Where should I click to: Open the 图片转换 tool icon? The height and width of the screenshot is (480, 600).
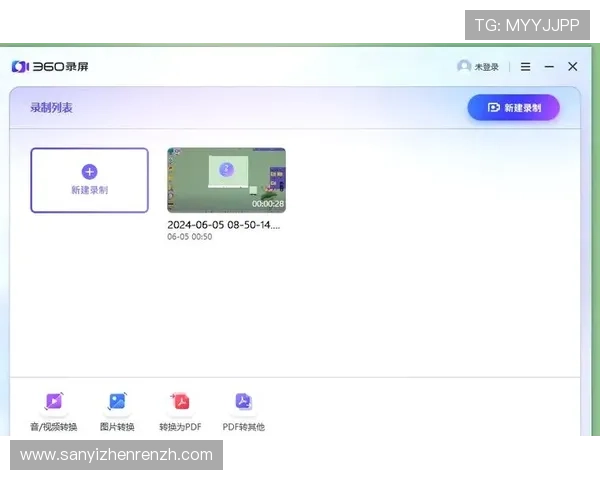click(x=117, y=401)
